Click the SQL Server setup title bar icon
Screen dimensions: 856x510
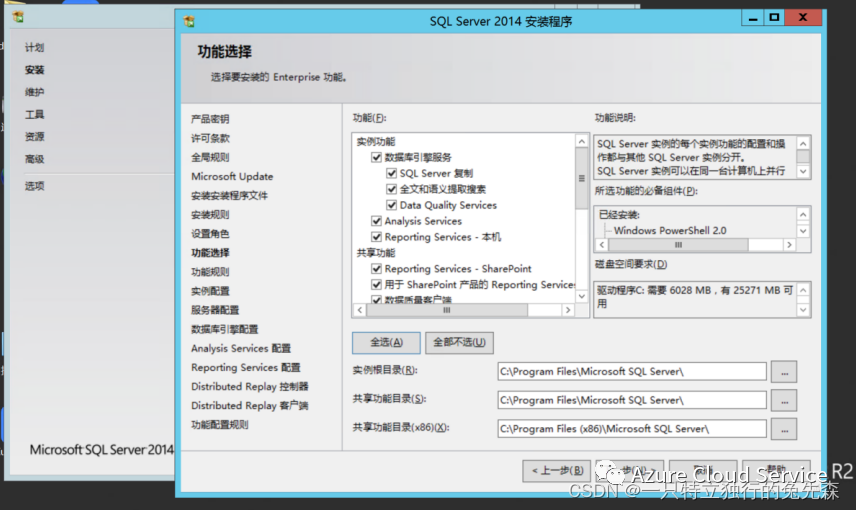(189, 21)
